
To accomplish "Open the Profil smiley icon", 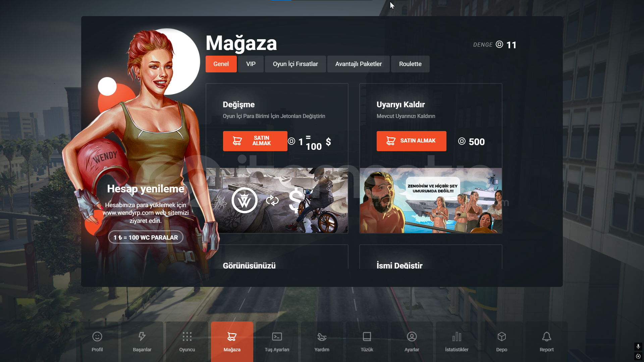I will point(97,337).
